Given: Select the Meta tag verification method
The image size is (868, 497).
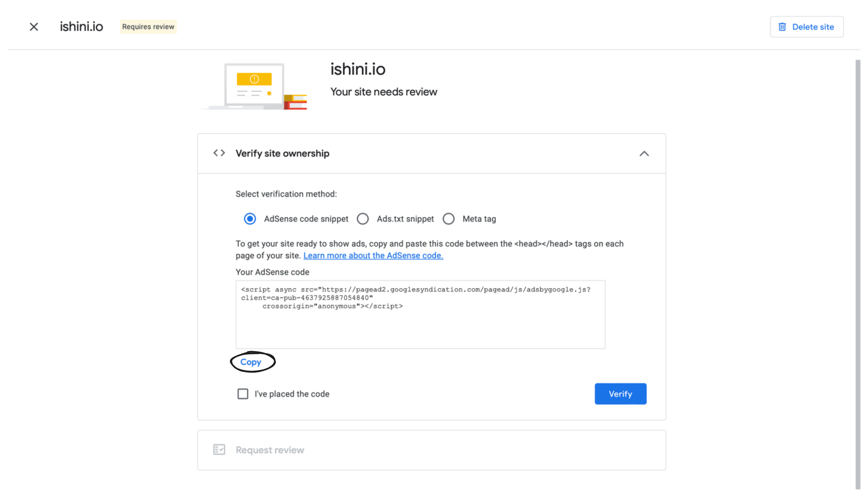Looking at the screenshot, I should click(449, 218).
